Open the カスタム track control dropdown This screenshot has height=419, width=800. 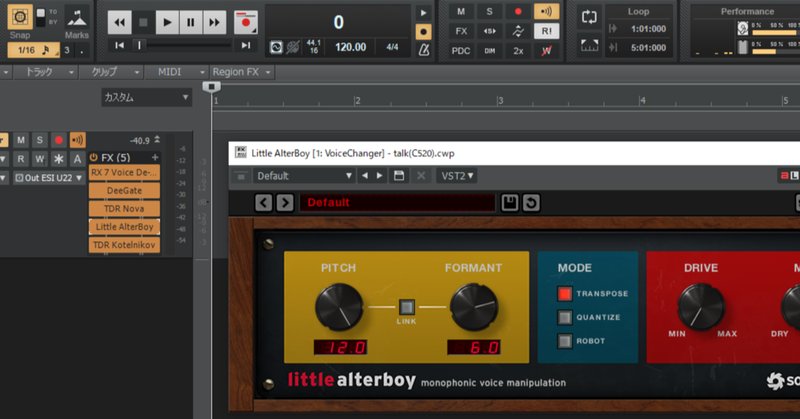146,97
